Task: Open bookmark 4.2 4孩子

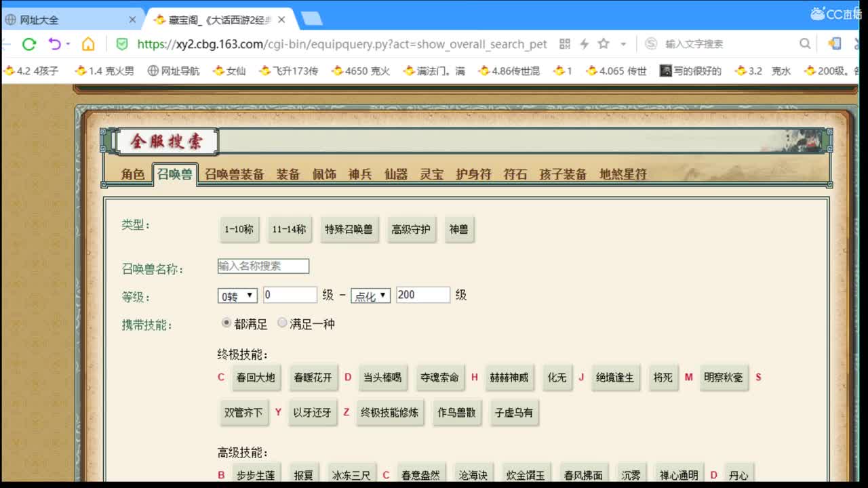Action: [x=33, y=70]
